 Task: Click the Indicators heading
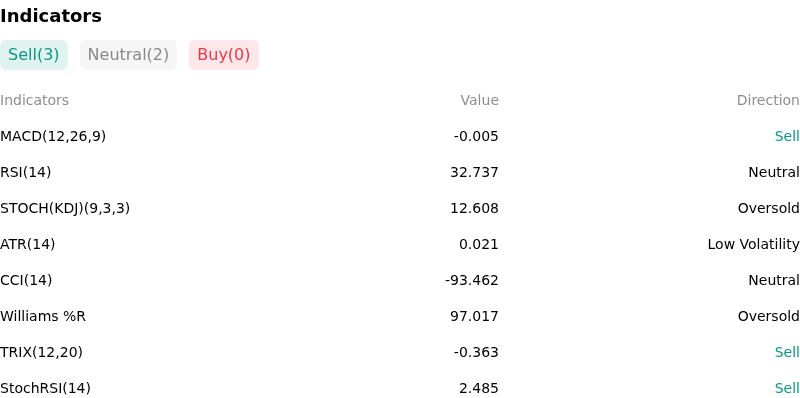click(51, 16)
